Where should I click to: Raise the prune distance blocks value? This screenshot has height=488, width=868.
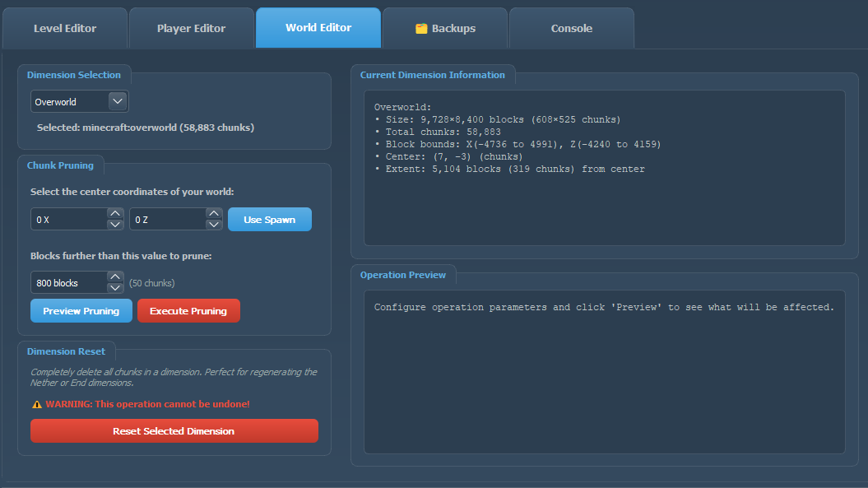click(115, 277)
